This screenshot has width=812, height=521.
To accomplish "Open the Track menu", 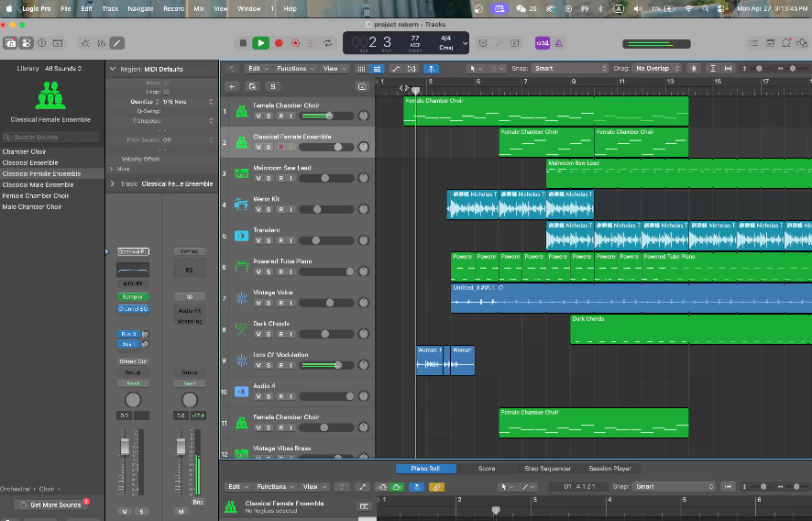I will pos(110,9).
